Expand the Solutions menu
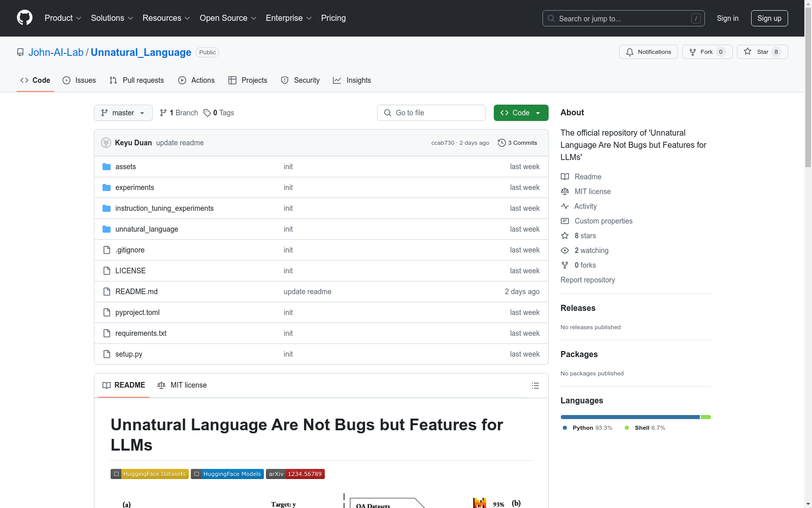This screenshot has width=812, height=508. coord(112,18)
